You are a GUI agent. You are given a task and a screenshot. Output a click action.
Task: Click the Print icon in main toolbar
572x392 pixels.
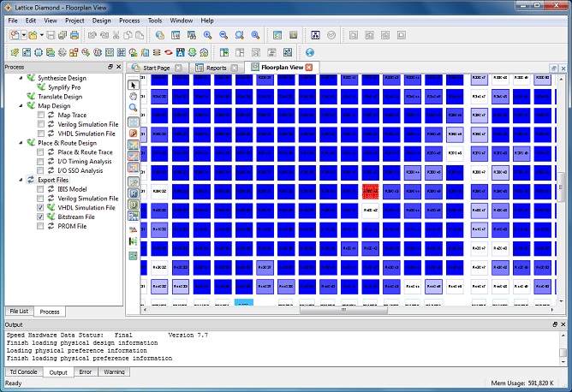click(x=75, y=35)
